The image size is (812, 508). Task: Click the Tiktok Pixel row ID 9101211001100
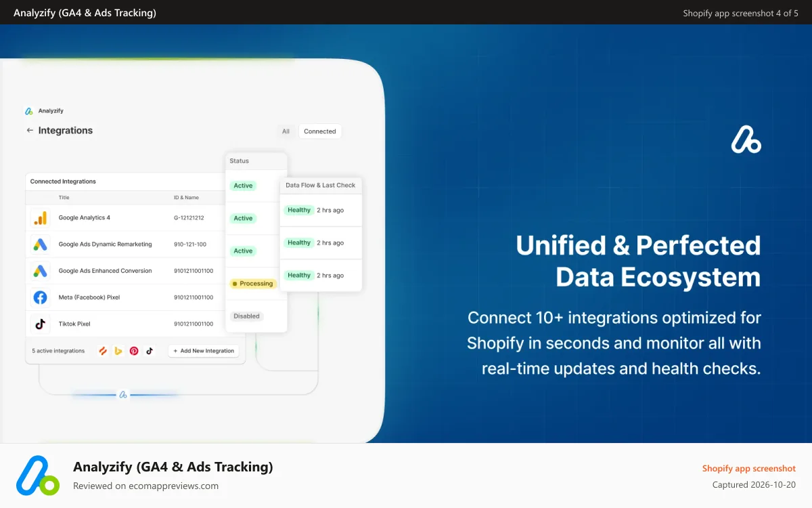click(x=194, y=324)
